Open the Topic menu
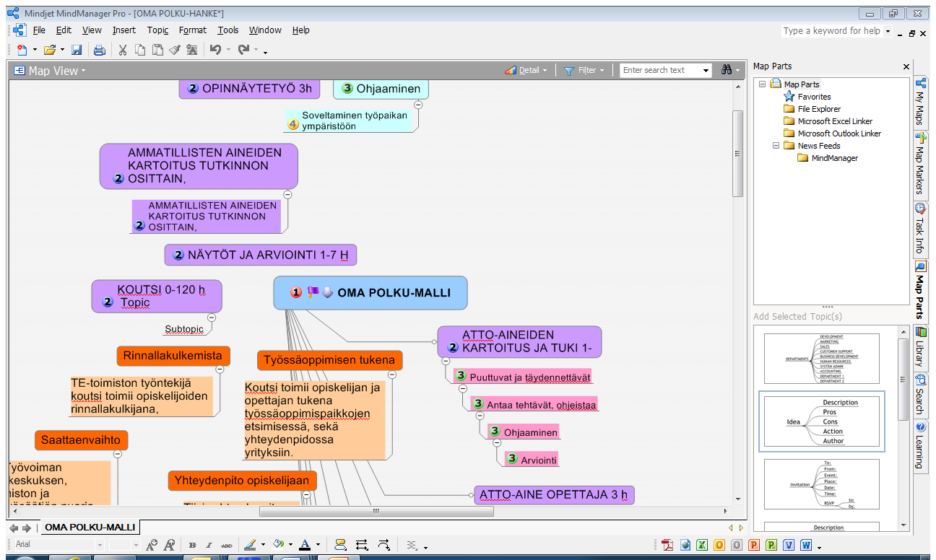Viewport: 936px width, 560px height. pyautogui.click(x=157, y=30)
